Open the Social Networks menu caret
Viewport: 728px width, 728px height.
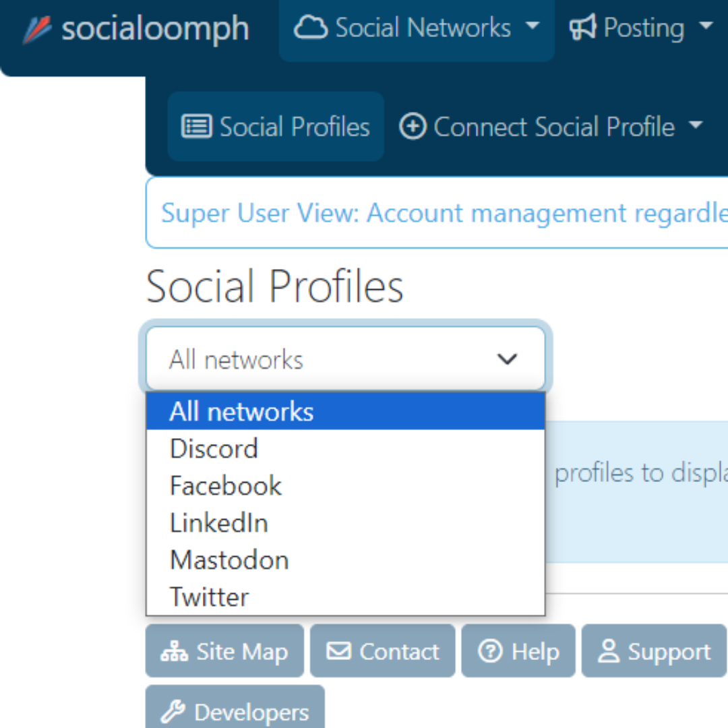533,26
